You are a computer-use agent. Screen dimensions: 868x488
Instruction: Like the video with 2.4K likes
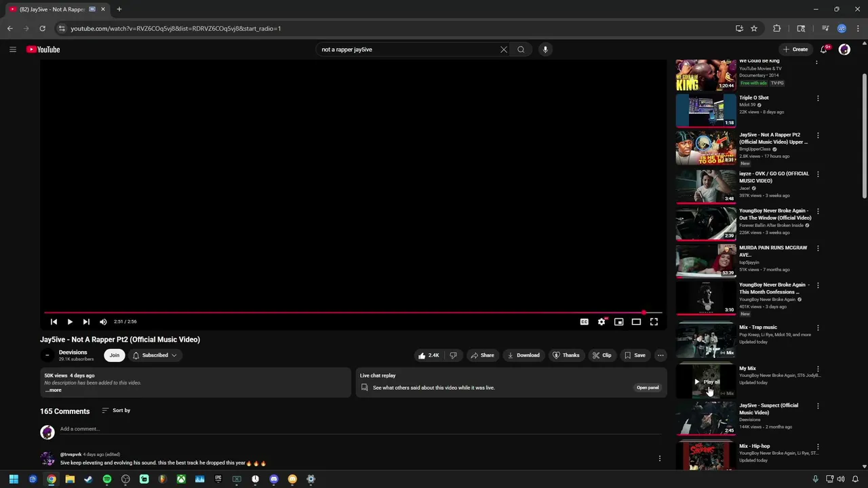pyautogui.click(x=429, y=355)
